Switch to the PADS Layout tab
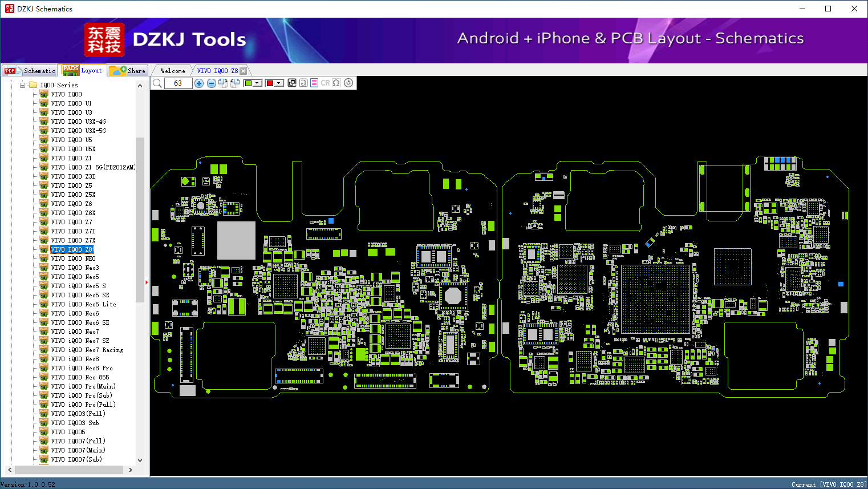 pos(83,70)
